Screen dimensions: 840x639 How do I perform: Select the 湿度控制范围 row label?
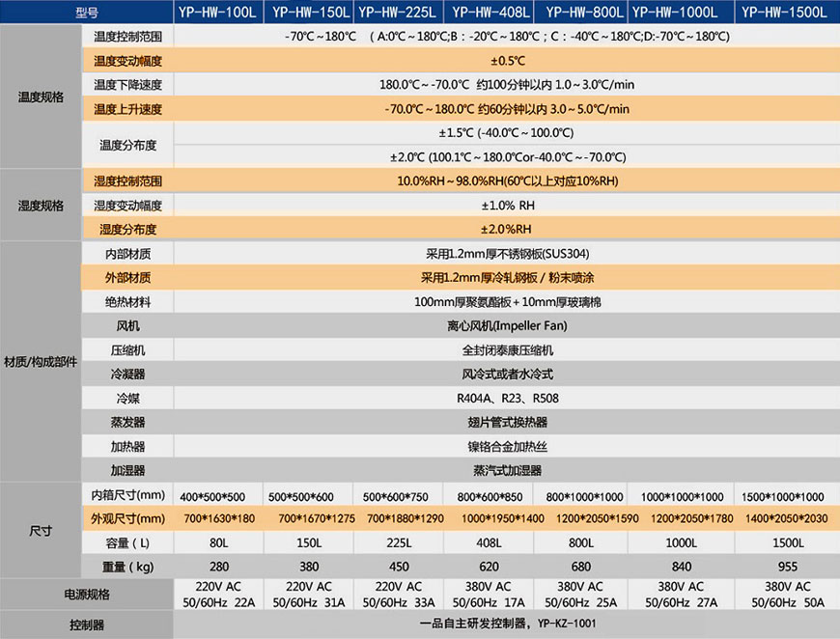(127, 181)
